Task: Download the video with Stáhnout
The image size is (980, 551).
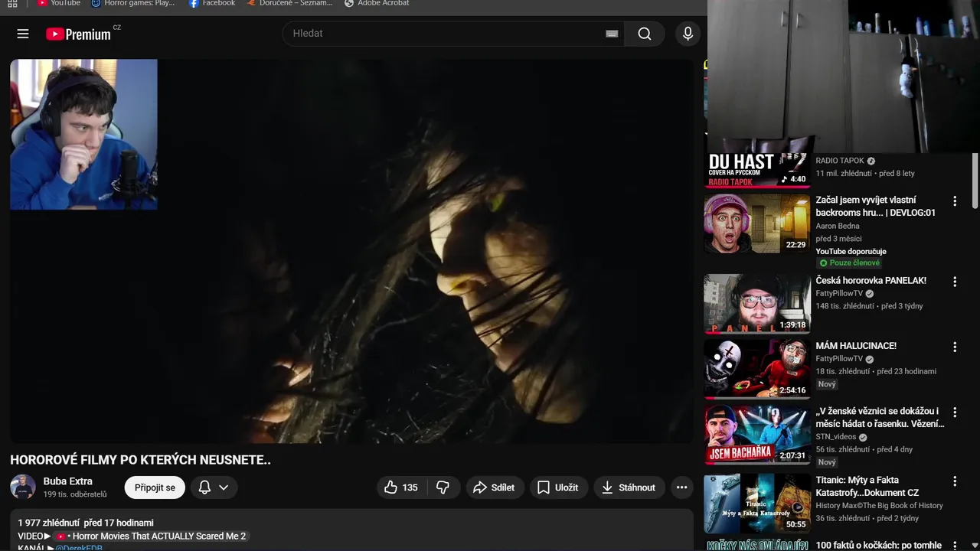Action: click(x=629, y=487)
